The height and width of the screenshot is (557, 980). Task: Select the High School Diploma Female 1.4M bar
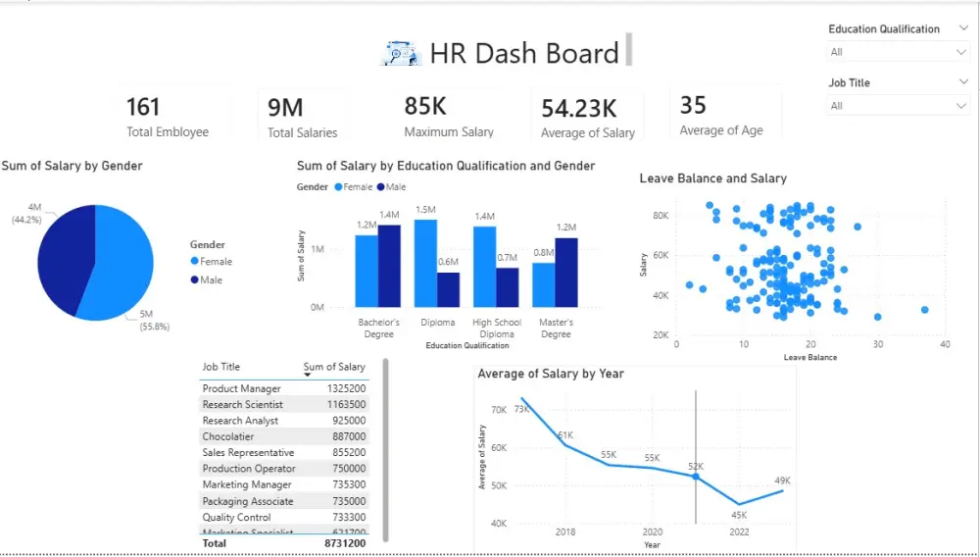click(x=484, y=267)
